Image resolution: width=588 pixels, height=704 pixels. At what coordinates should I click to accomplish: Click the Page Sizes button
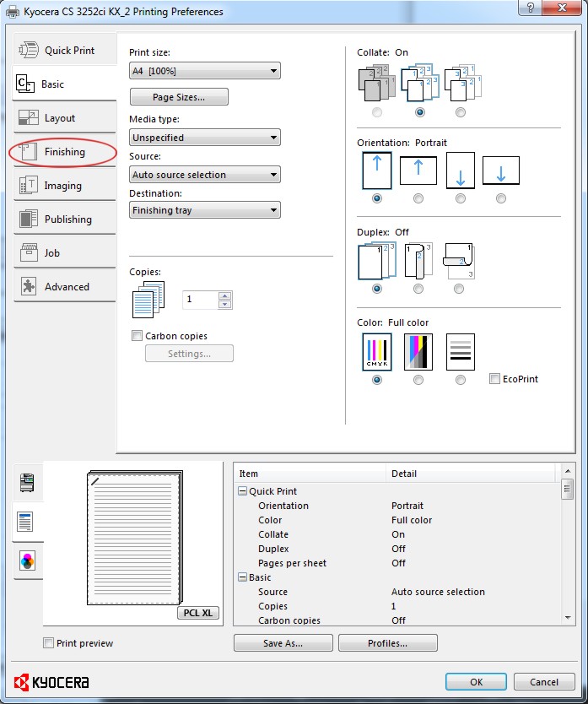(179, 97)
